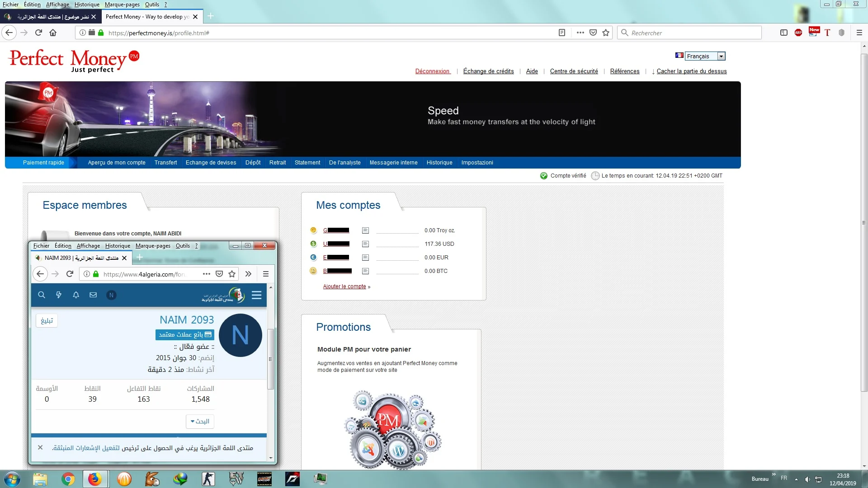
Task: Toggle Firefox sidebar view button
Action: tap(784, 33)
